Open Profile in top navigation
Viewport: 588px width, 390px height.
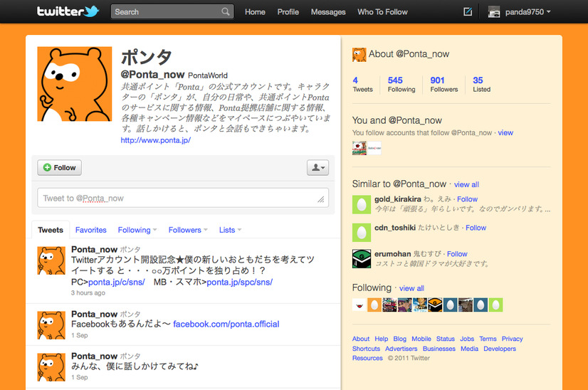[x=288, y=12]
